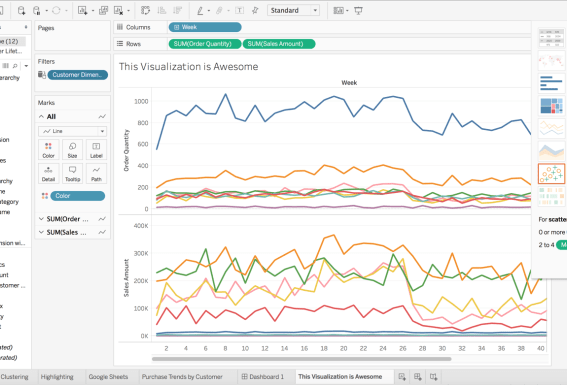This screenshot has height=385, width=567.
Task: Click the Path button in Marks card
Action: click(x=96, y=173)
